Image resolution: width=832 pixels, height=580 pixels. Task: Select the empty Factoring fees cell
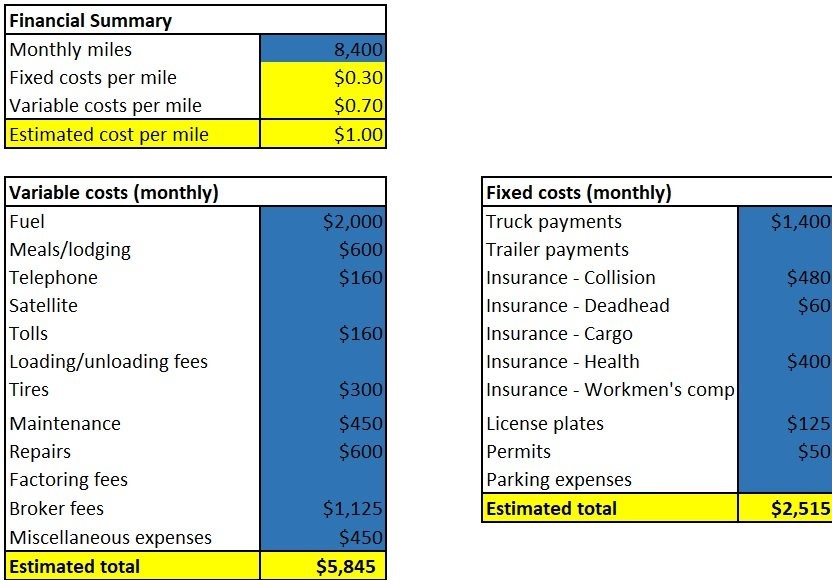(x=322, y=480)
